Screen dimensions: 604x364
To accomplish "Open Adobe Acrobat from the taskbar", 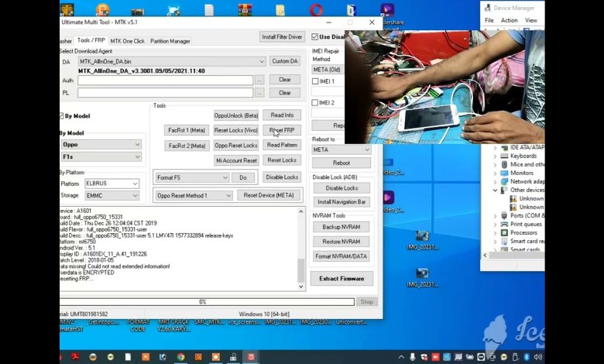I will pyautogui.click(x=75, y=357).
